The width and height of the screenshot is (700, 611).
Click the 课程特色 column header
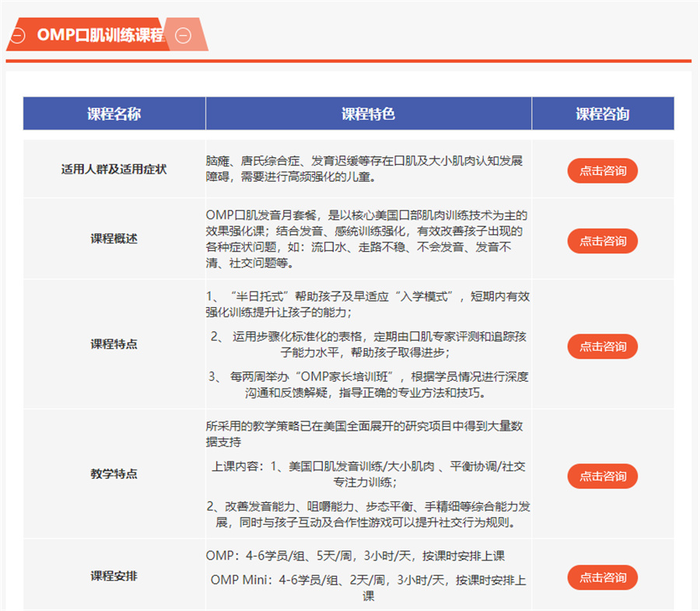click(368, 113)
